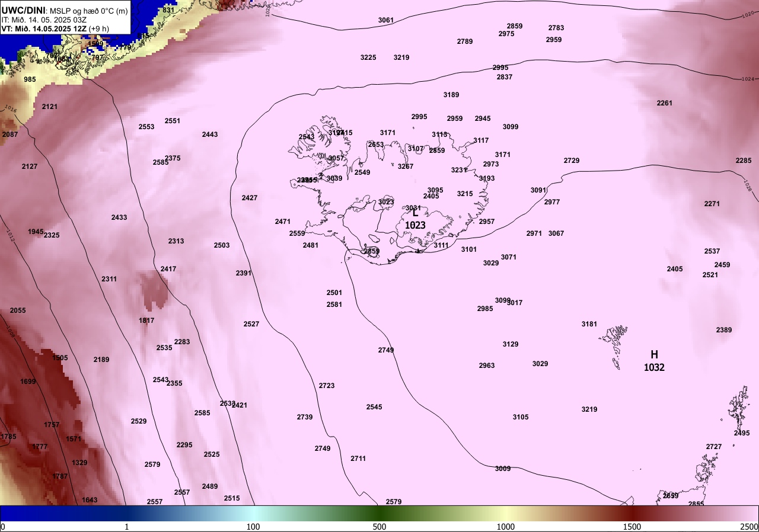This screenshot has height=532, width=759.
Task: Click the map value 2443
Action: pyautogui.click(x=210, y=134)
